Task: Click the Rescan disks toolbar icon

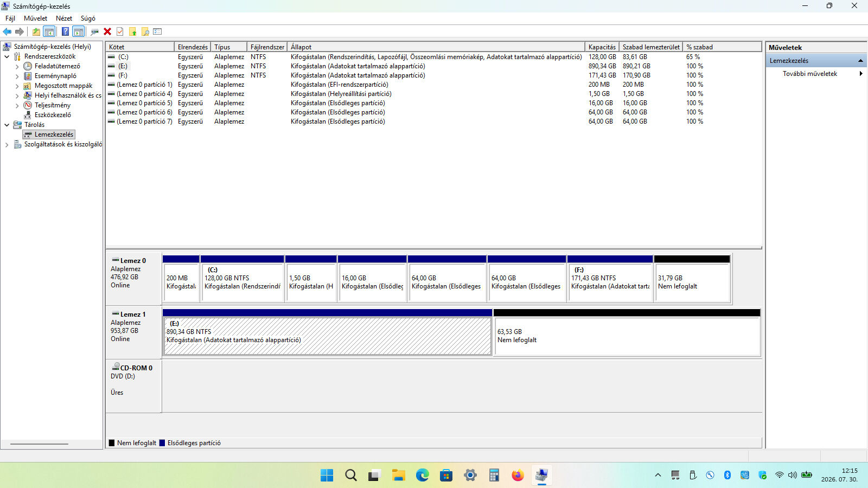Action: coord(94,31)
